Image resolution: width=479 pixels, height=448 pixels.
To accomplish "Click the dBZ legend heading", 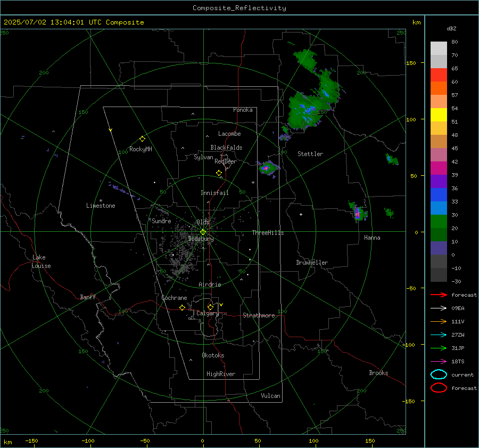I will point(451,28).
